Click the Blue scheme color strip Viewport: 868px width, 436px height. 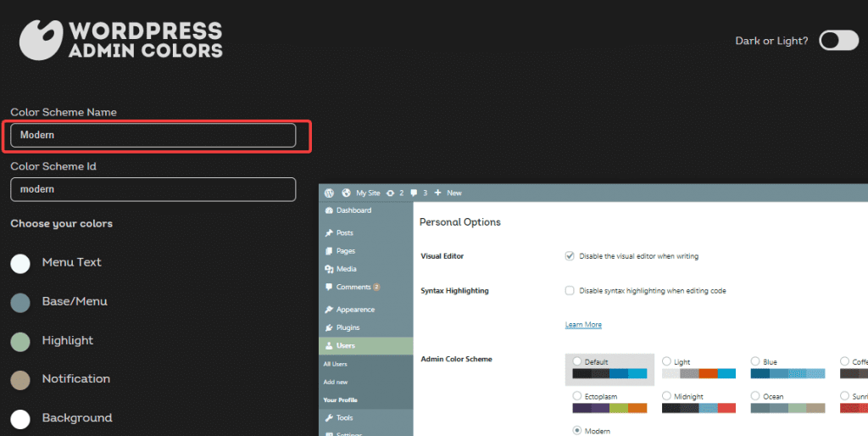(787, 373)
